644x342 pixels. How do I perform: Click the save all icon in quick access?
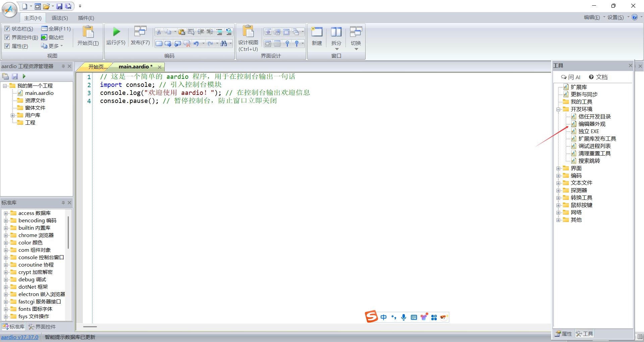click(x=68, y=6)
